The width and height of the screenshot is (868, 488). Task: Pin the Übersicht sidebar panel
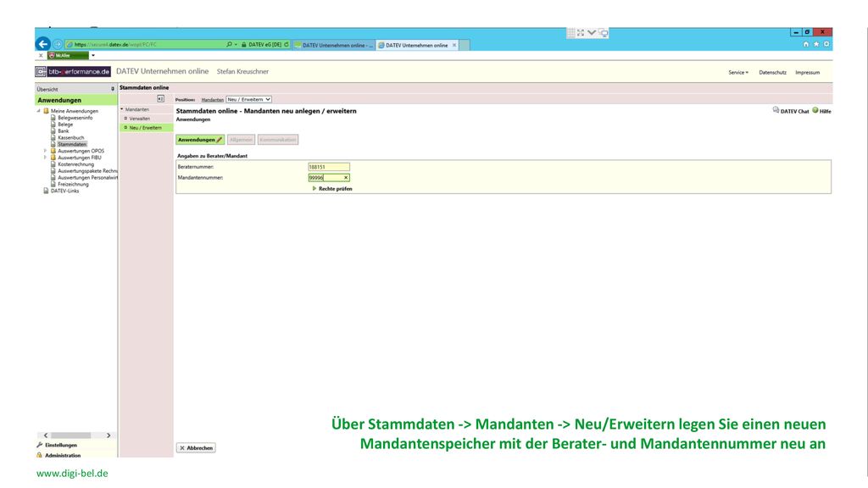pyautogui.click(x=113, y=89)
